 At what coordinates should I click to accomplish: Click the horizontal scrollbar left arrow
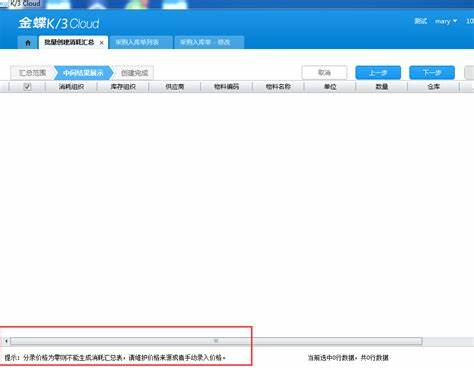(6, 341)
